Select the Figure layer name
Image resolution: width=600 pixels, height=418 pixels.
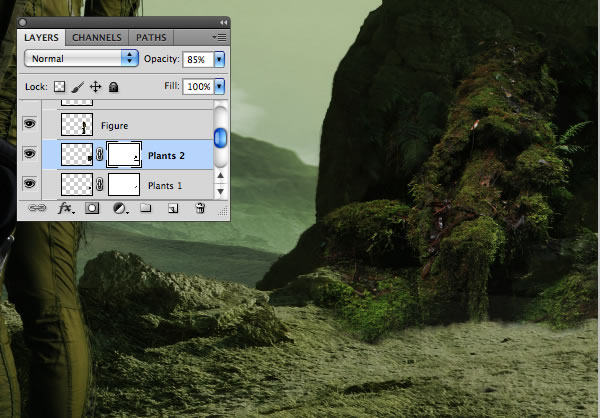coord(114,126)
